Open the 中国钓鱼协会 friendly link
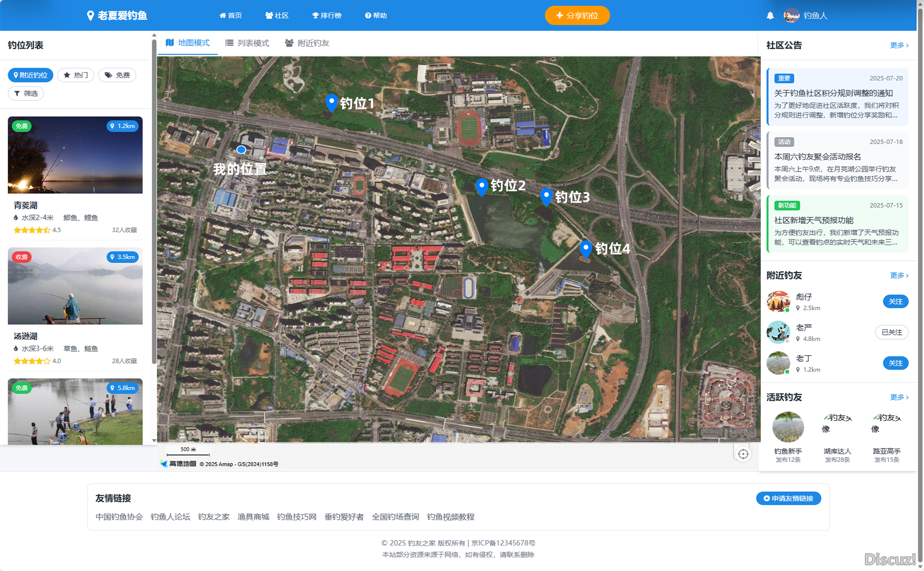Screen dimensions: 924x571 pos(119,517)
